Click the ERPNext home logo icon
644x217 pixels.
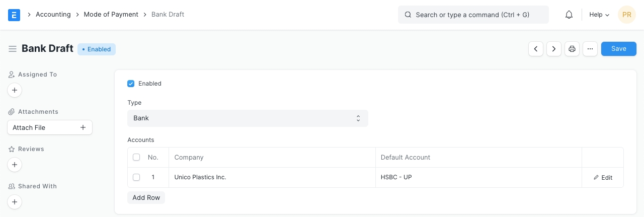pos(14,15)
